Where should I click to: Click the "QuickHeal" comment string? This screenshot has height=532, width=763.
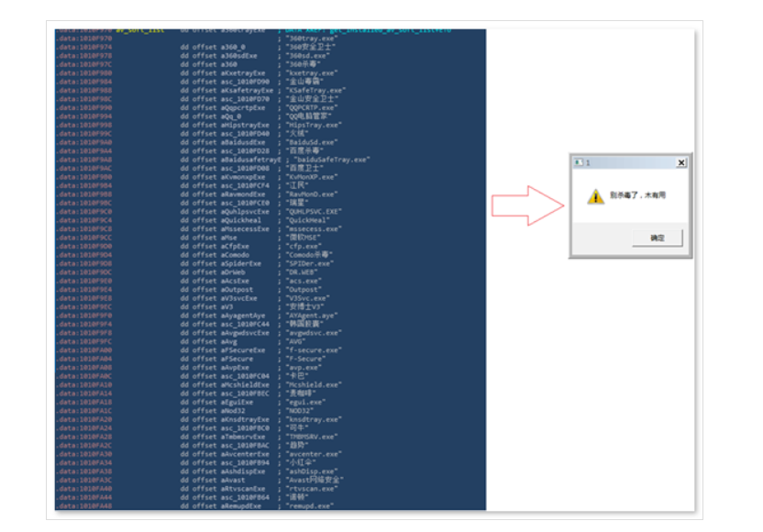click(x=307, y=220)
